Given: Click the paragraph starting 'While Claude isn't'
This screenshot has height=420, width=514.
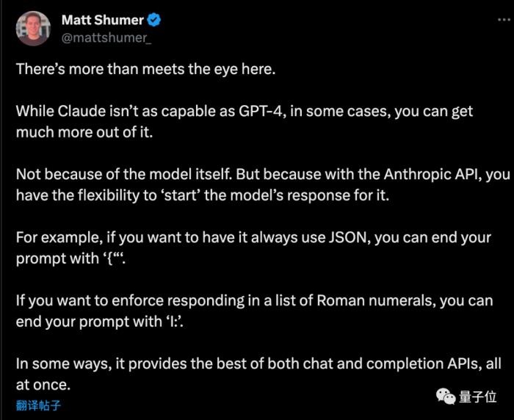Looking at the screenshot, I should 245,122.
